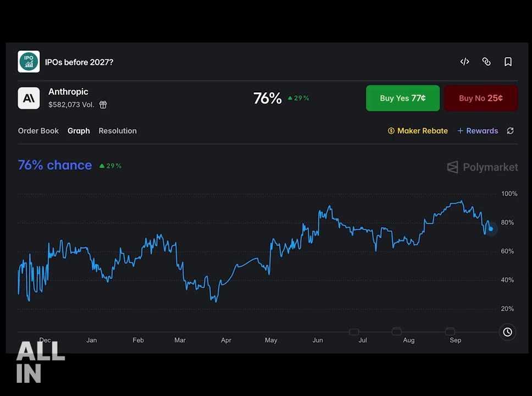The height and width of the screenshot is (396, 532).
Task: Switch to the Order Book tab
Action: [x=38, y=131]
